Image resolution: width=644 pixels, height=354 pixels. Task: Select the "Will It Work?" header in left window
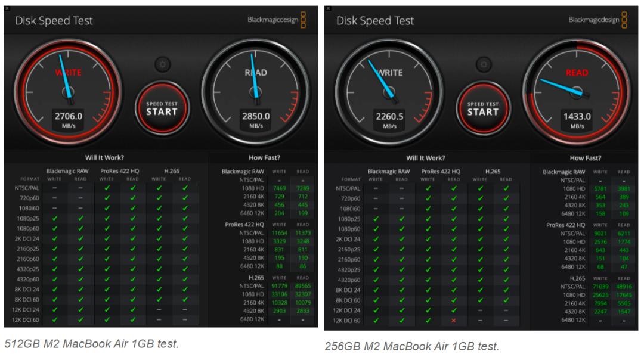coord(106,158)
